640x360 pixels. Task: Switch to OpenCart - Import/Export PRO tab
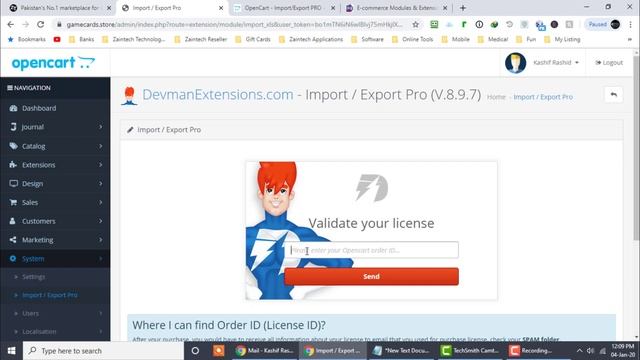tap(283, 8)
